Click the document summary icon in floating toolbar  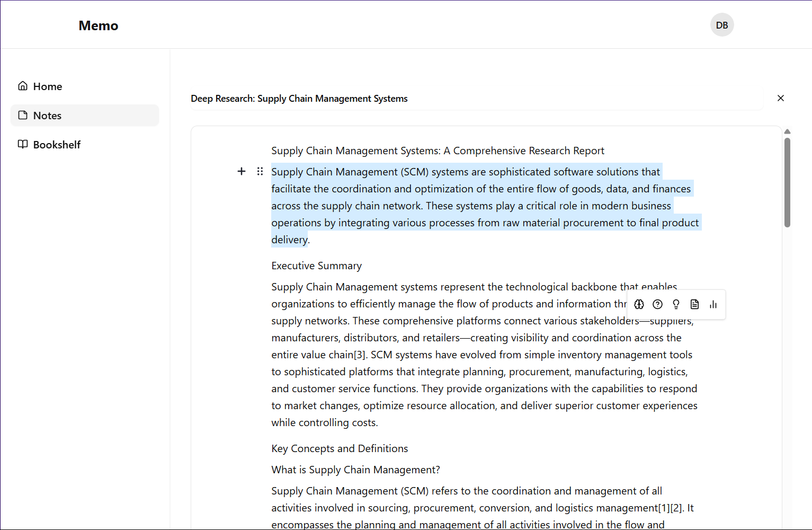(694, 304)
